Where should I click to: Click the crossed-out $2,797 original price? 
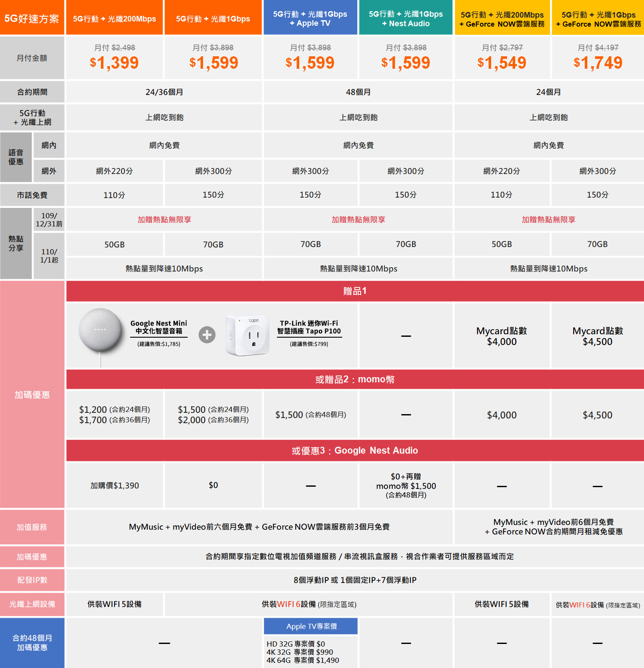tap(511, 48)
